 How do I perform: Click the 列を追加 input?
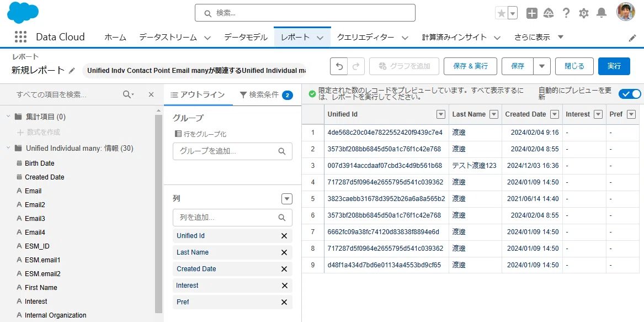pyautogui.click(x=232, y=218)
